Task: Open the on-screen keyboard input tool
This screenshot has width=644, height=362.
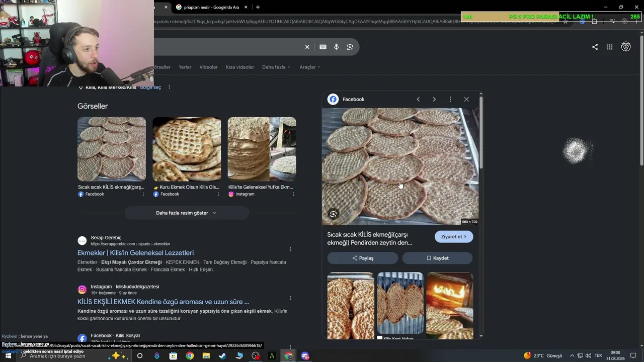Action: point(323,47)
